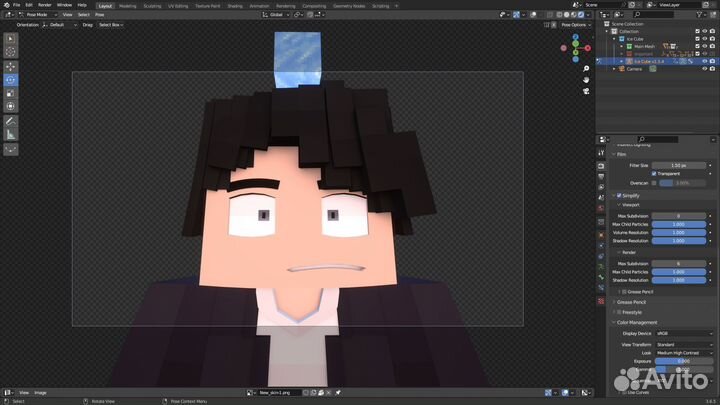Open the Pose menu in viewport header
Viewport: 720px width, 405px height.
[99, 15]
